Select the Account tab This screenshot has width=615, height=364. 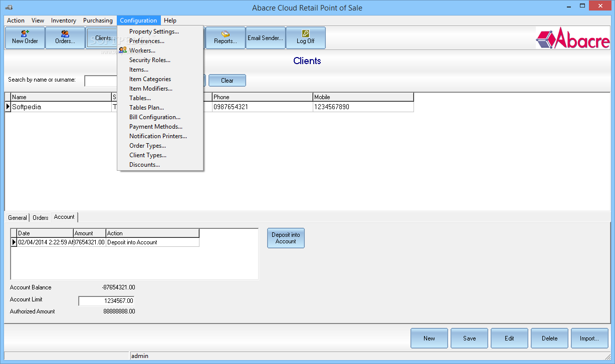[x=64, y=217]
